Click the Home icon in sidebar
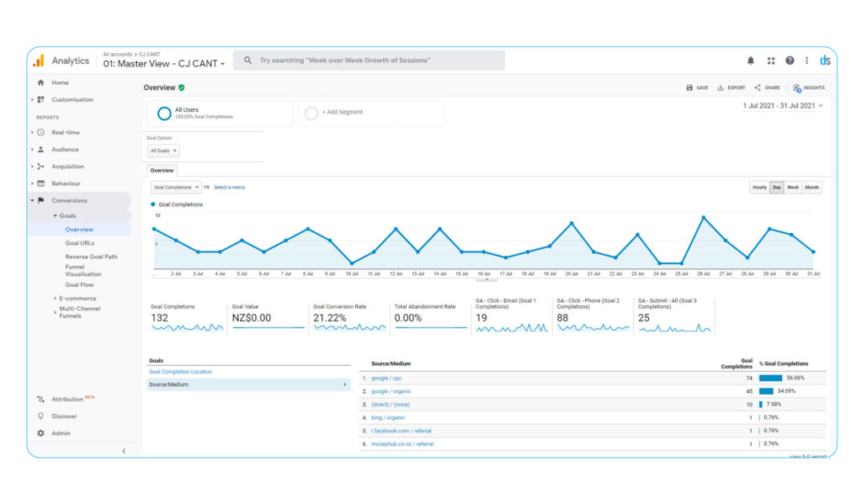This screenshot has width=862, height=504. (x=40, y=82)
